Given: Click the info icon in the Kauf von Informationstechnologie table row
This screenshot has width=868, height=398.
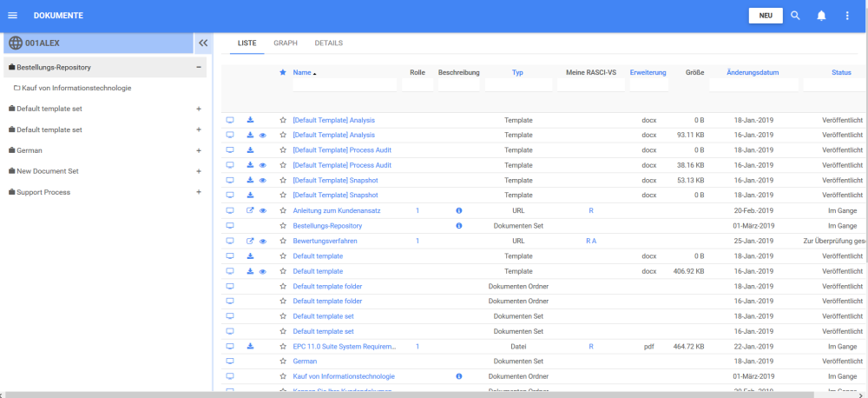Looking at the screenshot, I should click(x=459, y=376).
